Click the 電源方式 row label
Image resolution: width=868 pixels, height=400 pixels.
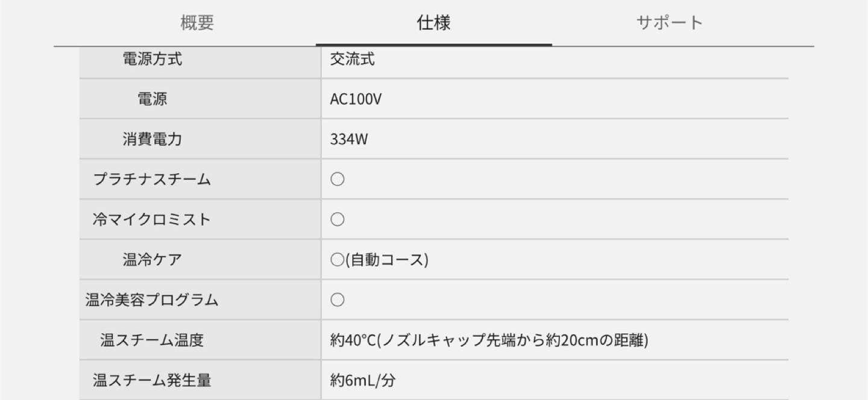click(x=153, y=59)
